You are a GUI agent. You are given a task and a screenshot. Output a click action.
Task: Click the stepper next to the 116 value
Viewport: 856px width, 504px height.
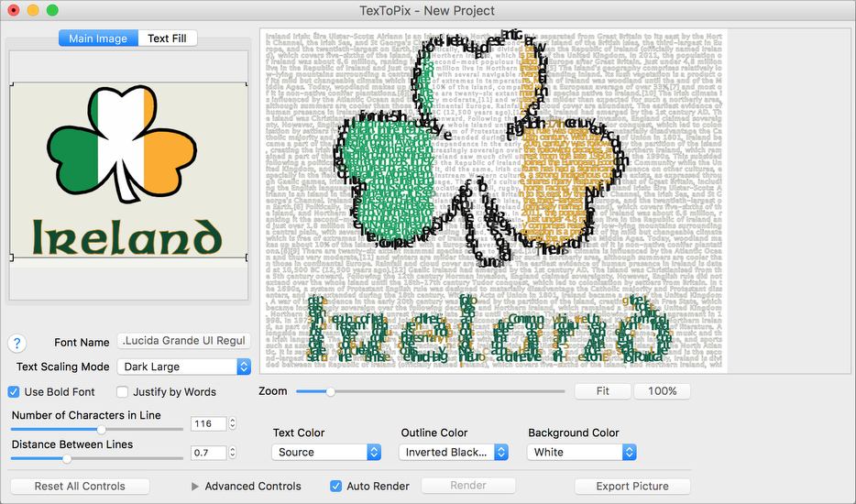coord(233,423)
